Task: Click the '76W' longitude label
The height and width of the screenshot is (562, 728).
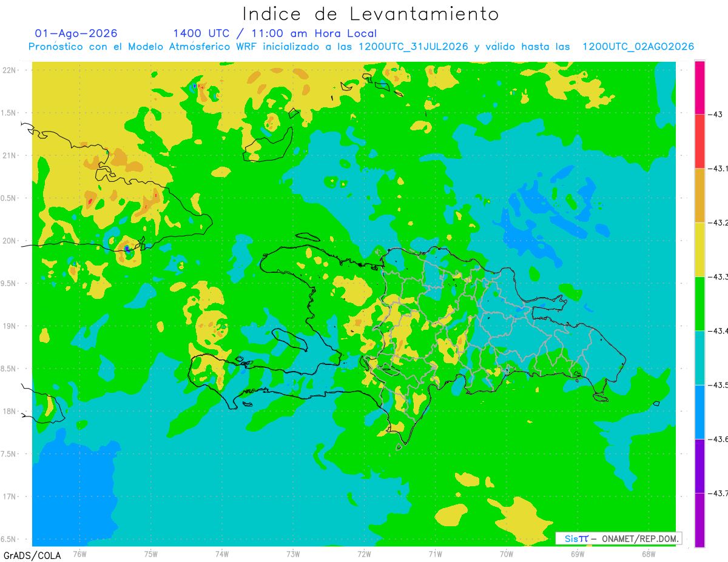Action: (79, 554)
